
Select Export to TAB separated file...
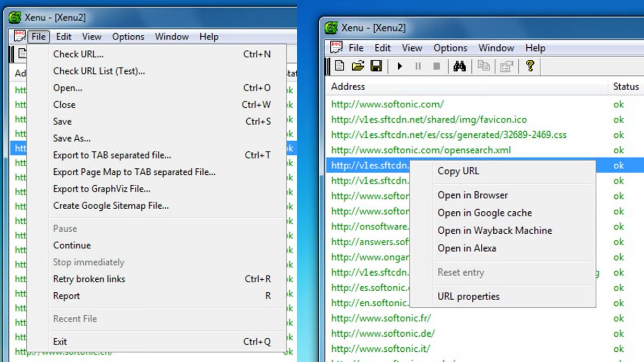156,155
